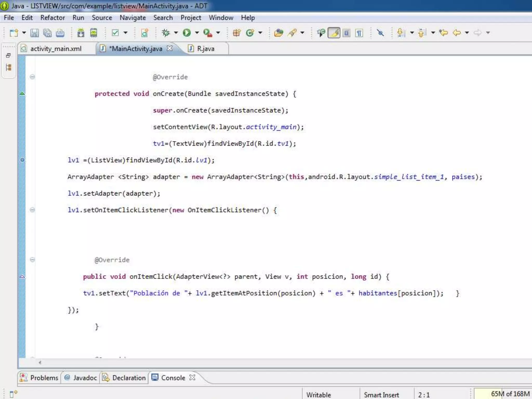Toggle Block Selection Mode button
Image resolution: width=532 pixels, height=399 pixels.
(346, 33)
